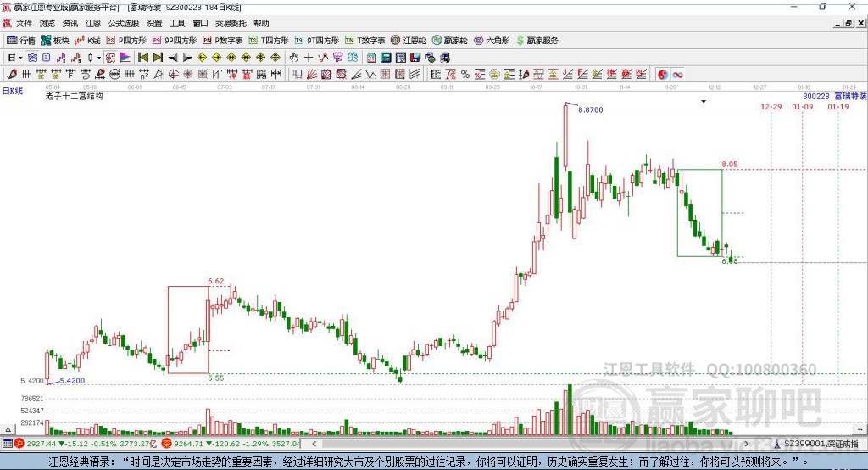The height and width of the screenshot is (470, 868).
Task: Open the 行情 quotes view
Action: (x=21, y=41)
